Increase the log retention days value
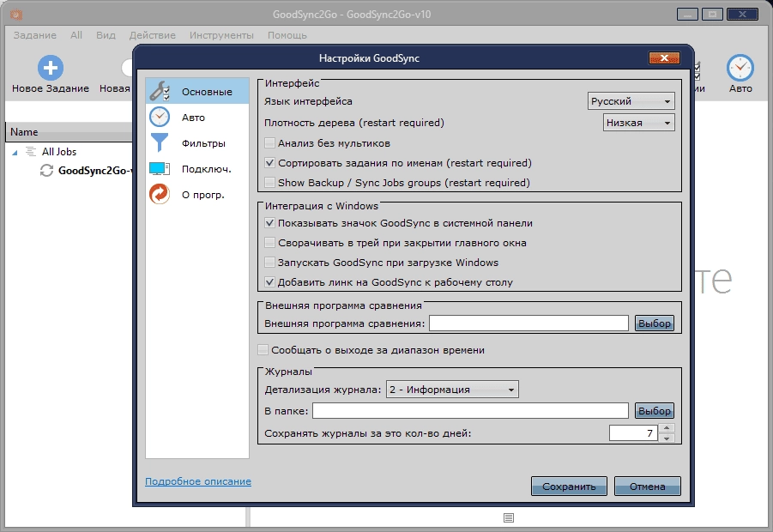This screenshot has height=532, width=773. tap(667, 428)
